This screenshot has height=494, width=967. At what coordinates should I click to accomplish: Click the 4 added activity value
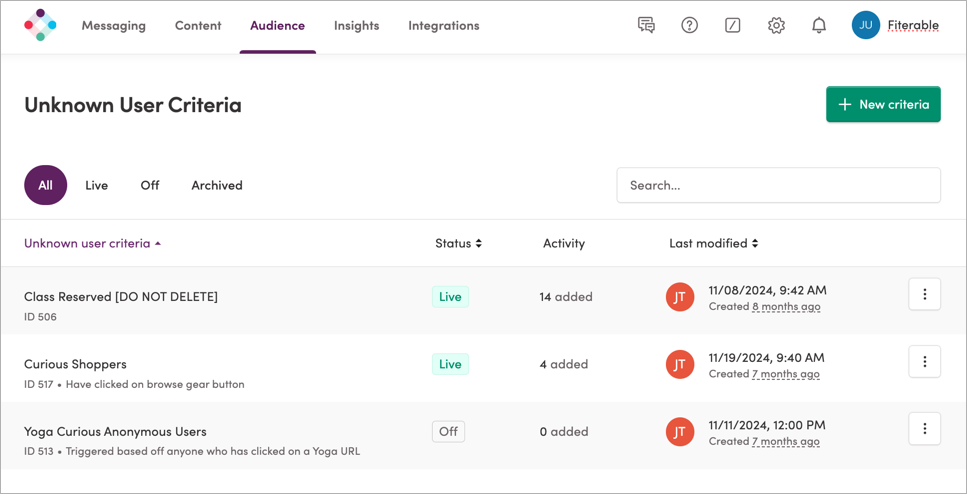point(564,364)
